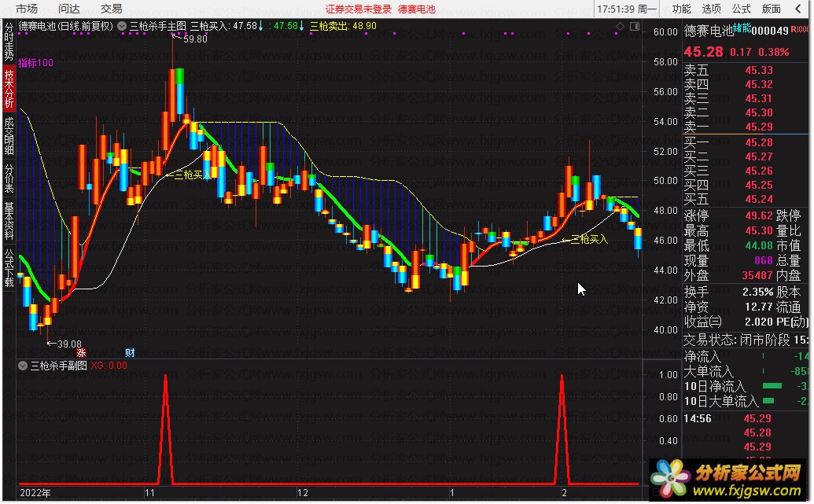Click the 财 marker below the chart
This screenshot has height=504, width=814.
point(130,353)
